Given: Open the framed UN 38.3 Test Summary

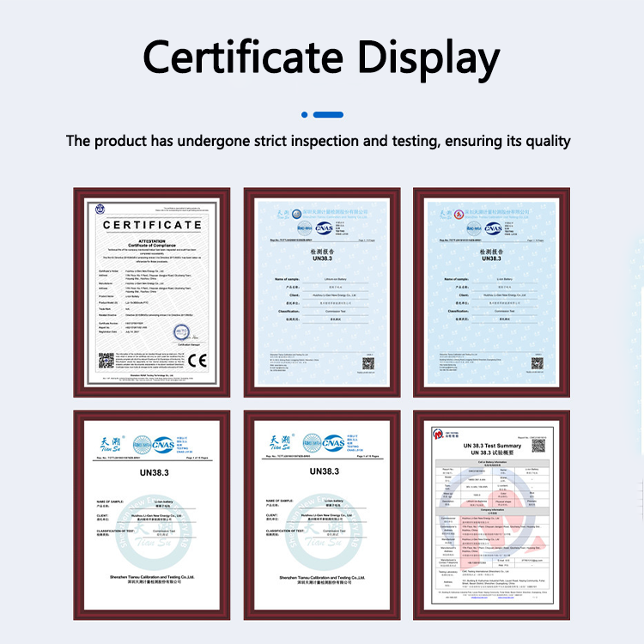Looking at the screenshot, I should click(x=492, y=515).
